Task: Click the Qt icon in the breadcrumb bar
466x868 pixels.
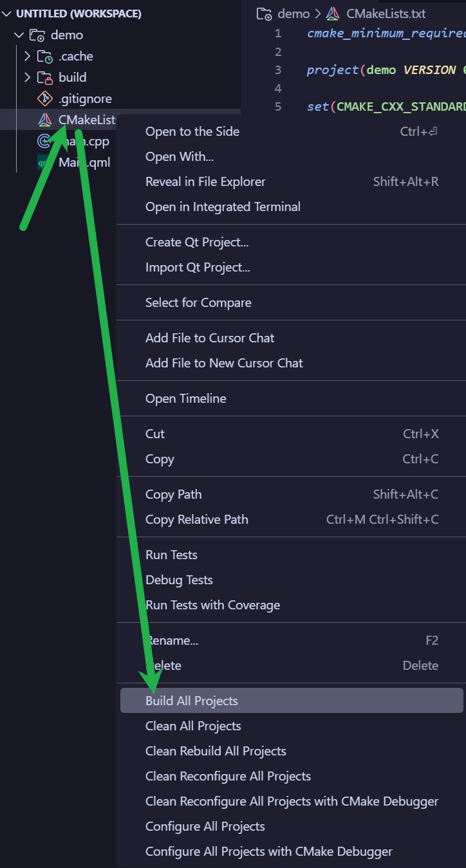Action: (x=333, y=13)
